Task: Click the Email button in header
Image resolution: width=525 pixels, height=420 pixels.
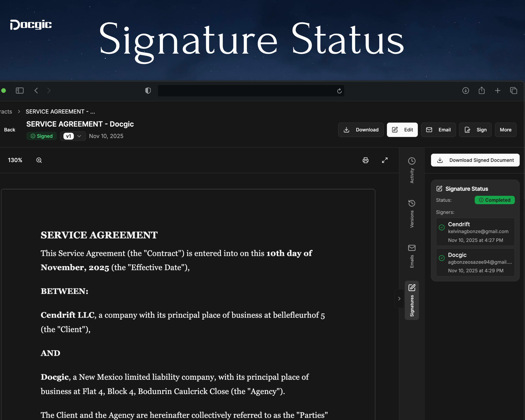Action: (x=438, y=130)
